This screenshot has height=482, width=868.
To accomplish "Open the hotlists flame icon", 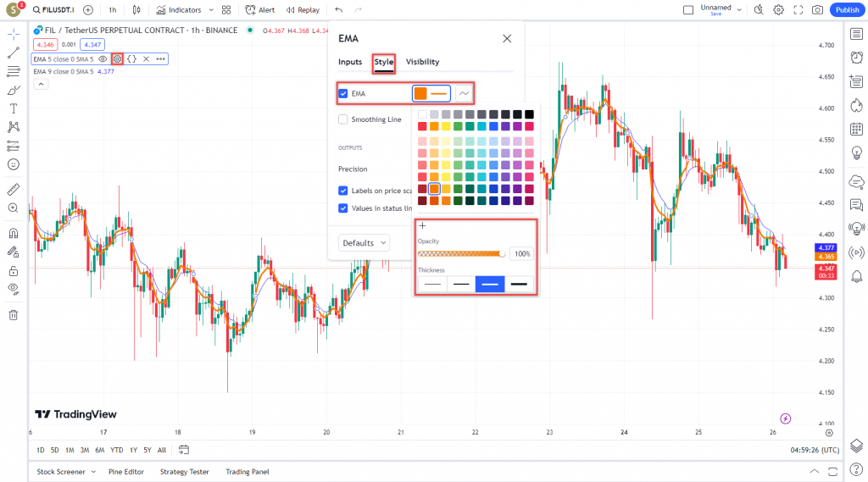I will point(856,105).
